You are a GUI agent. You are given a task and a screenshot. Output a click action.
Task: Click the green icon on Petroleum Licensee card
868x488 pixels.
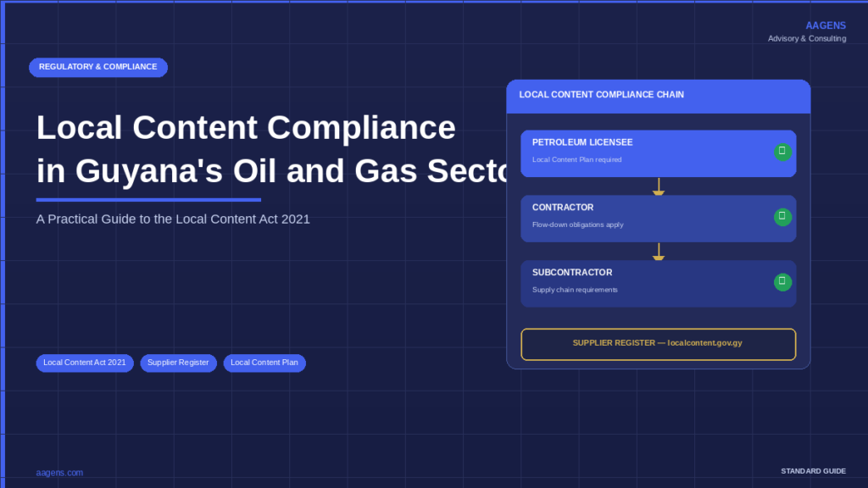click(782, 152)
